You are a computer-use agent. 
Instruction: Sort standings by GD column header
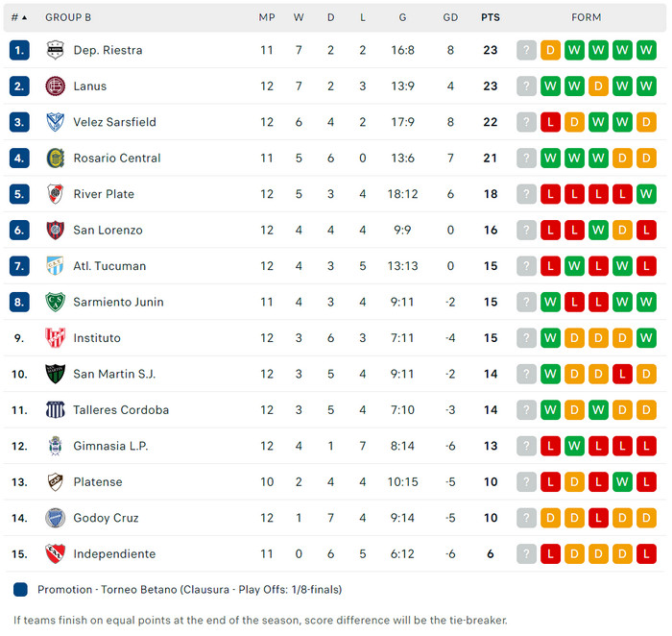click(x=450, y=17)
